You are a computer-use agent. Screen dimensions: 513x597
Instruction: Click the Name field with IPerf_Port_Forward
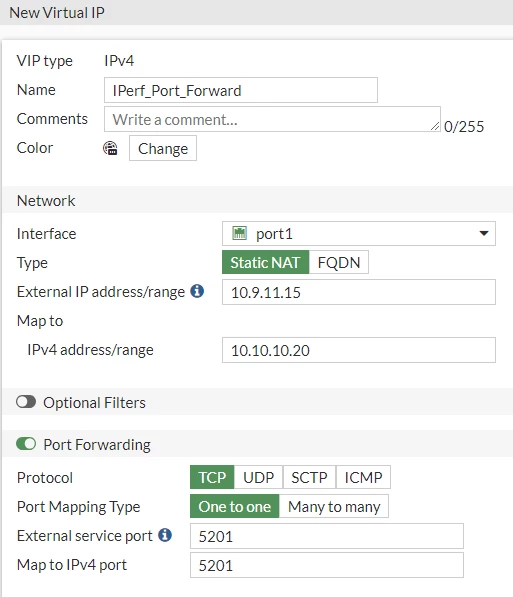pyautogui.click(x=241, y=90)
